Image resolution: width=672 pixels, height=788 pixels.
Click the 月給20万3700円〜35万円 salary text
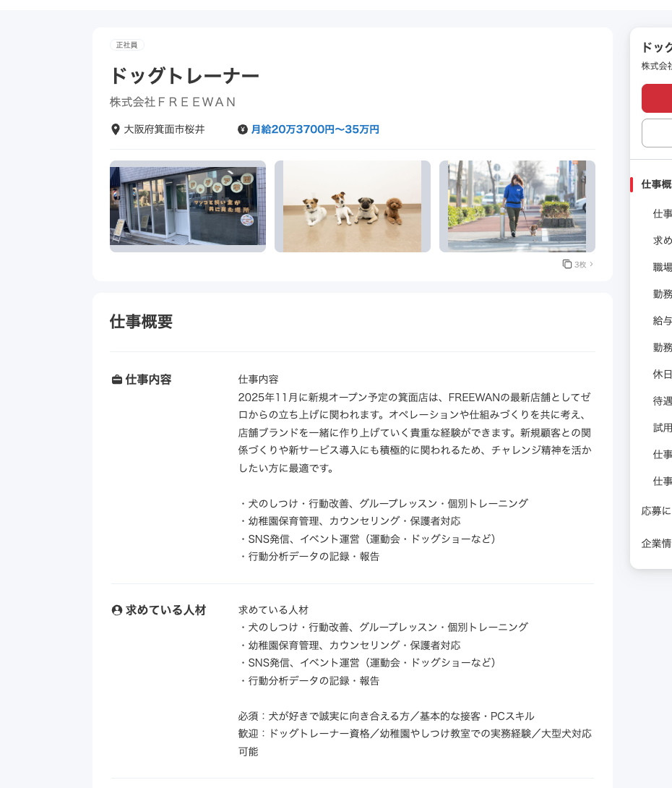315,129
